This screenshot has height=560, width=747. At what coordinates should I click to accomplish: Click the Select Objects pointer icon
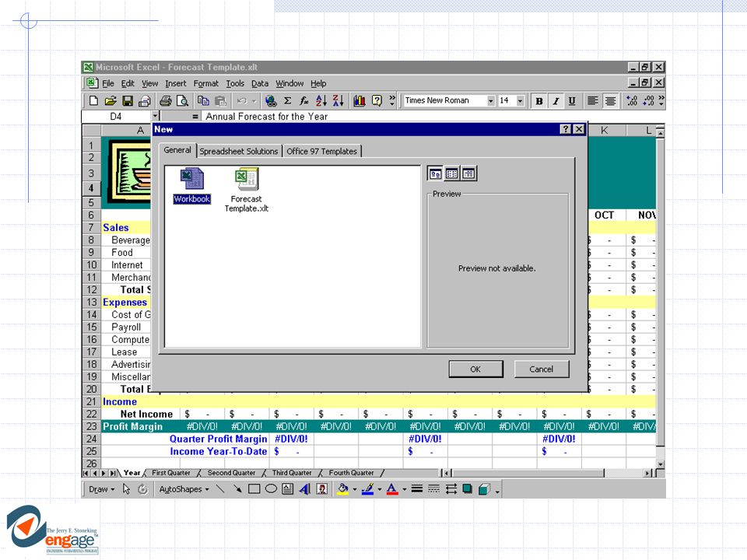pos(126,489)
